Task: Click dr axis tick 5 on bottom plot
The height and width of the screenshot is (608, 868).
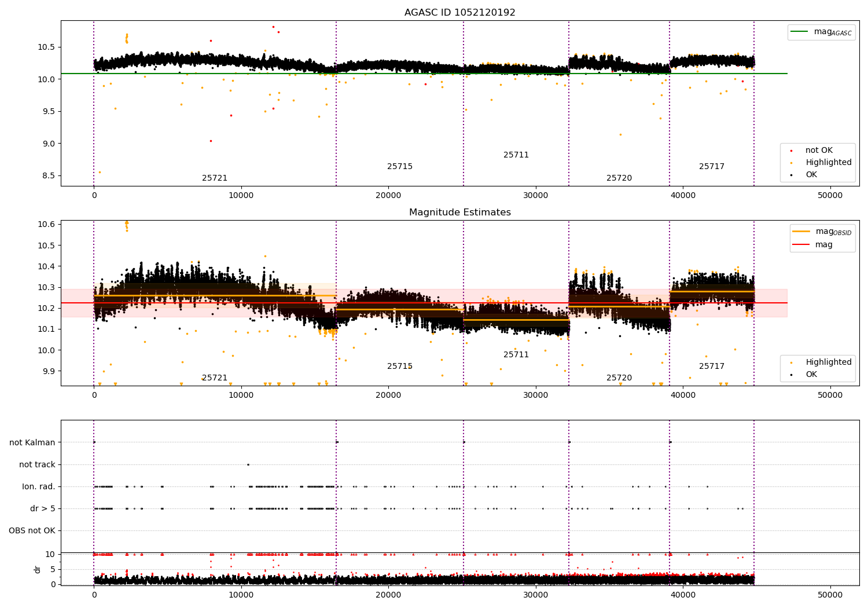Action: click(53, 570)
